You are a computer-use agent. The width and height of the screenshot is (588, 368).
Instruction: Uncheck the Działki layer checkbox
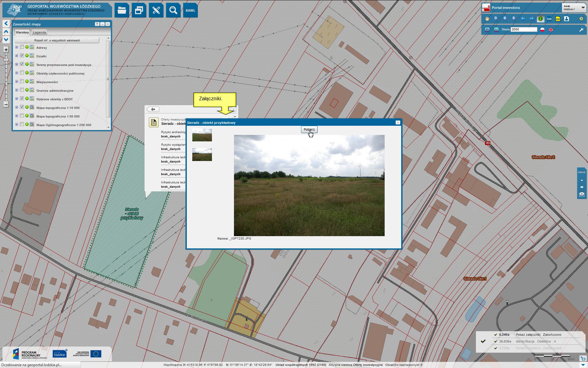coord(22,56)
